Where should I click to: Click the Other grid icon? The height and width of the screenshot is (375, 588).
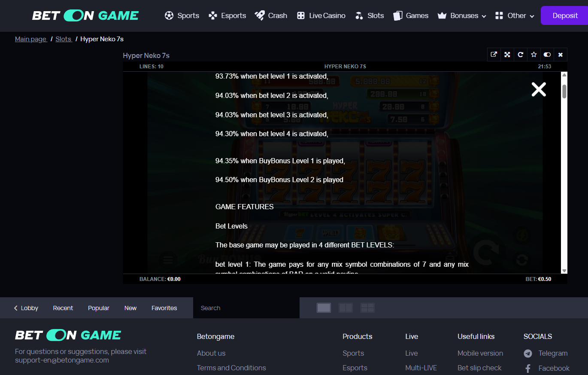tap(499, 15)
